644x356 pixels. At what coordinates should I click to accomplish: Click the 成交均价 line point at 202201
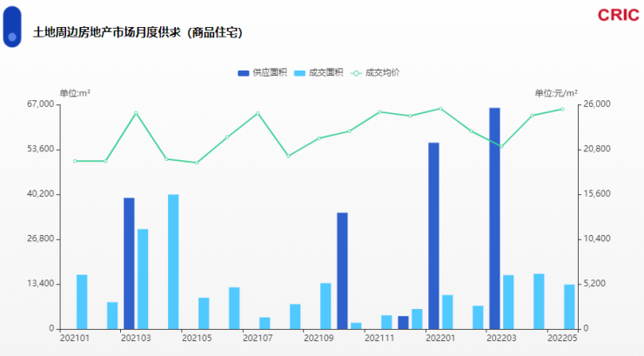440,109
